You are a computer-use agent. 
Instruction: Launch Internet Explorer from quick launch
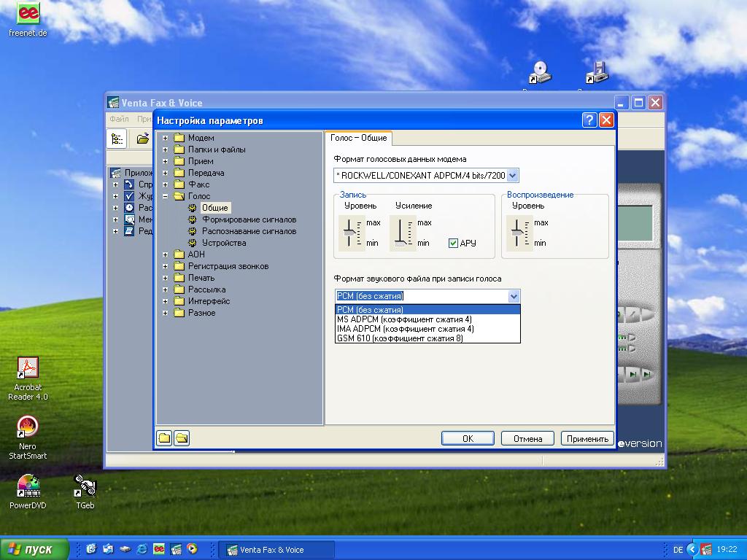(x=142, y=549)
